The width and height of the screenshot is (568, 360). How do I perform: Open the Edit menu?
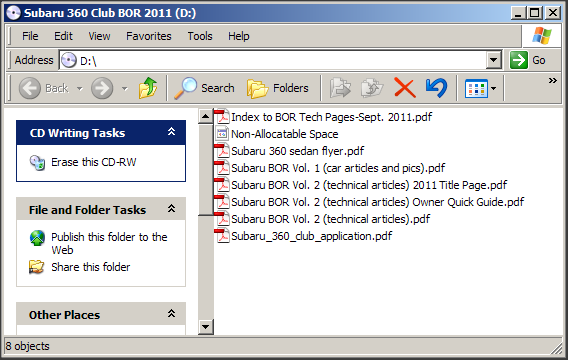[x=63, y=36]
